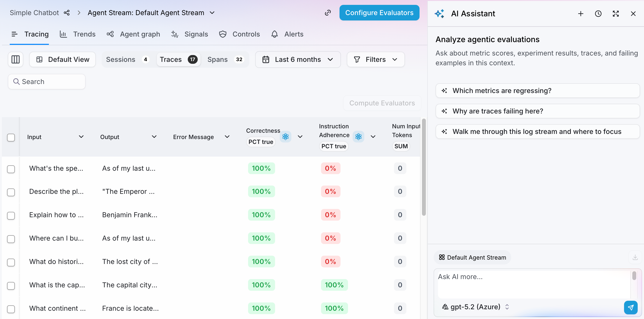Select the "Where can I bu..." row checkbox
This screenshot has width=644, height=319.
tap(11, 239)
